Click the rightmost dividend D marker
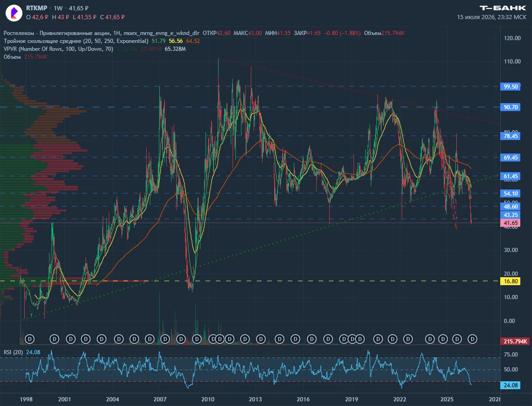 (x=472, y=339)
